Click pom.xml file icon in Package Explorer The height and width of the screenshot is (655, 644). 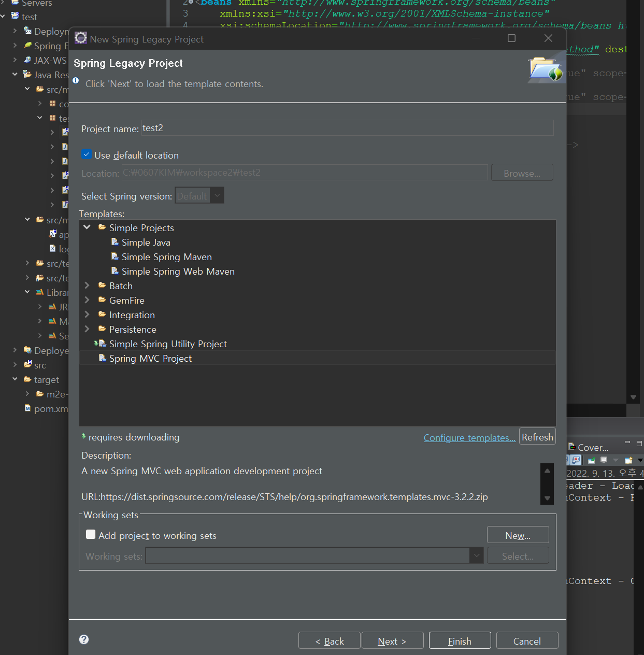click(x=28, y=408)
